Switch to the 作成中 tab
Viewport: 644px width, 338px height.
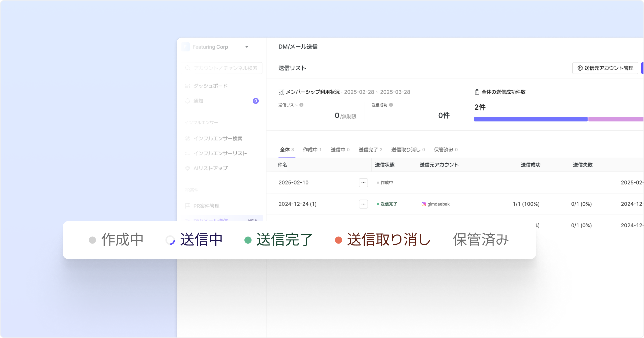(x=312, y=150)
